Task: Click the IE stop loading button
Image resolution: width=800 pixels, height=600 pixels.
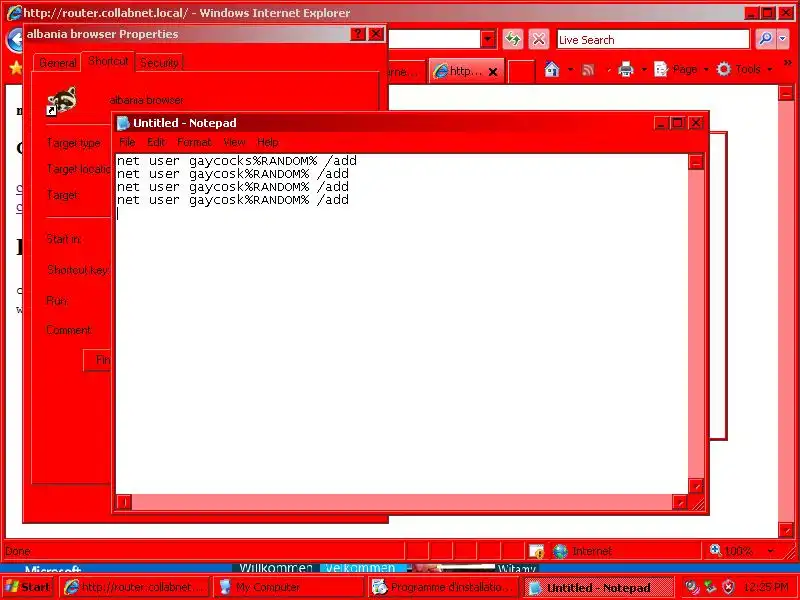Action: click(538, 39)
